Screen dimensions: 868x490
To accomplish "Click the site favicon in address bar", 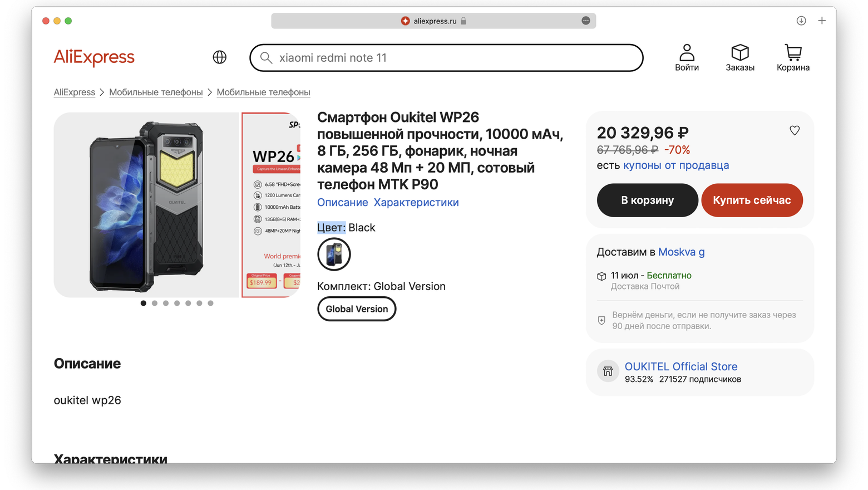I will click(x=406, y=21).
